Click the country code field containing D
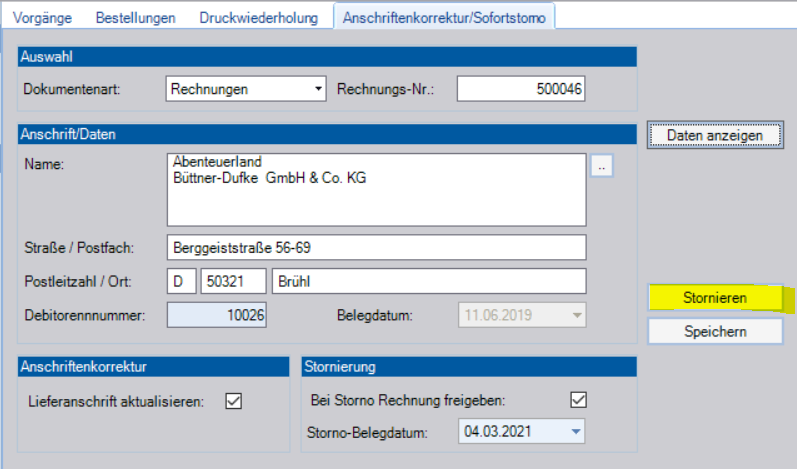797x469 pixels. (180, 281)
